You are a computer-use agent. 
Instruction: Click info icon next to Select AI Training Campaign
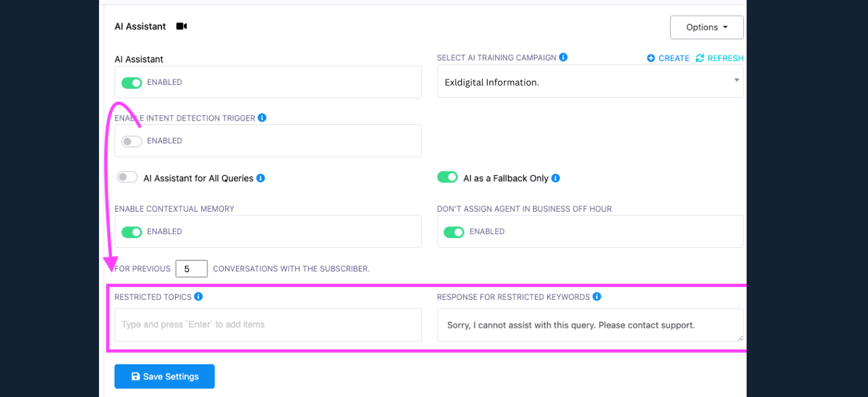click(x=563, y=58)
